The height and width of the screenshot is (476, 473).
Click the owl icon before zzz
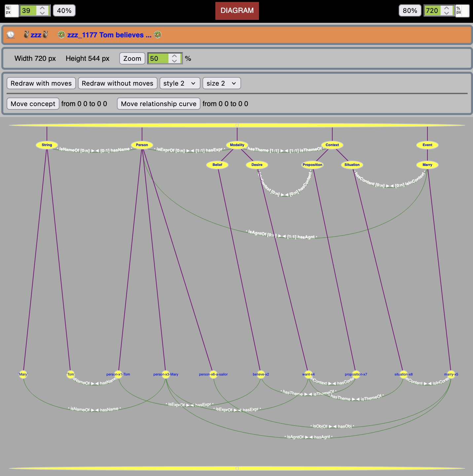(x=26, y=34)
